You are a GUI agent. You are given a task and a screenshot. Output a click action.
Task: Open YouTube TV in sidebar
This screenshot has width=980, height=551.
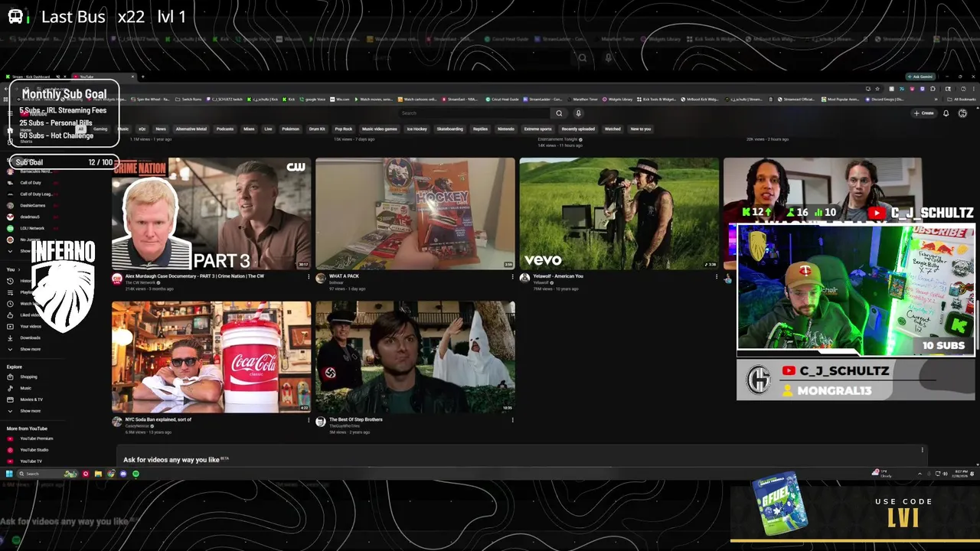coord(25,461)
